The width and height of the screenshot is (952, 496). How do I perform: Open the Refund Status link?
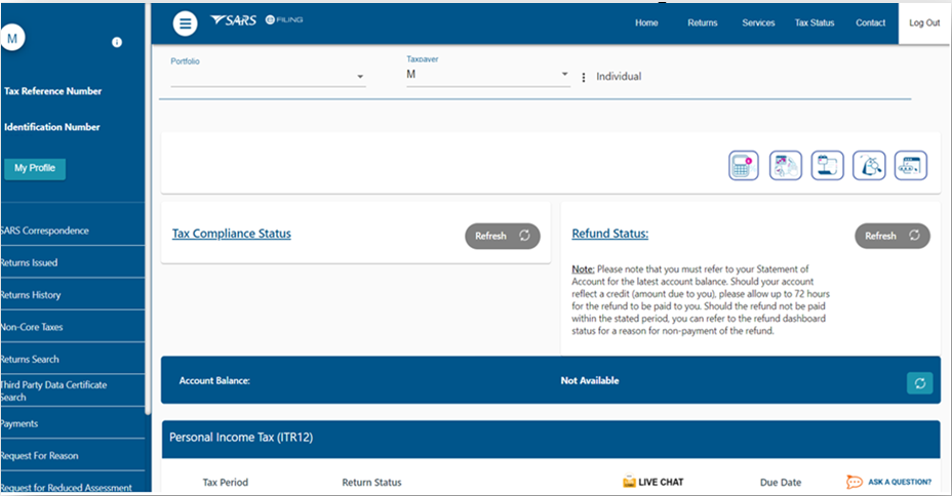click(610, 234)
